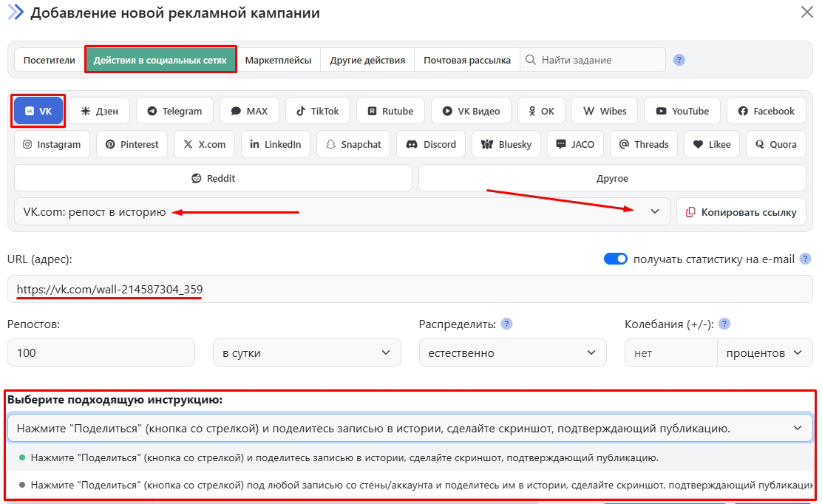This screenshot has height=504, width=822.
Task: Select the Pinterest platform button
Action: [x=132, y=144]
